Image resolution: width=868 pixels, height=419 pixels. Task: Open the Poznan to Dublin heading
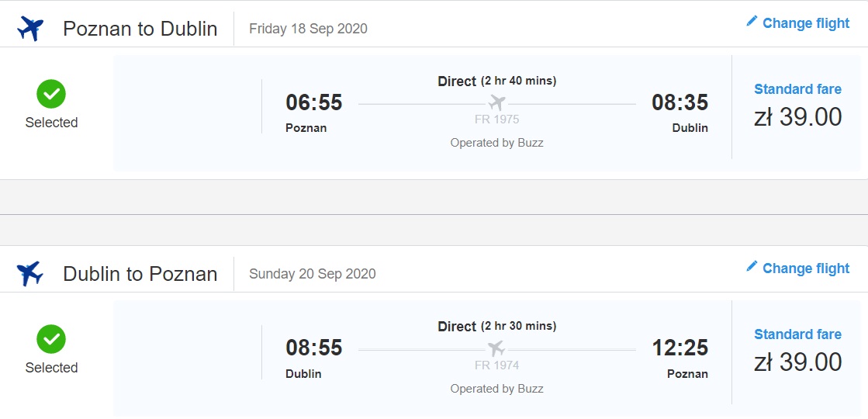click(x=140, y=29)
